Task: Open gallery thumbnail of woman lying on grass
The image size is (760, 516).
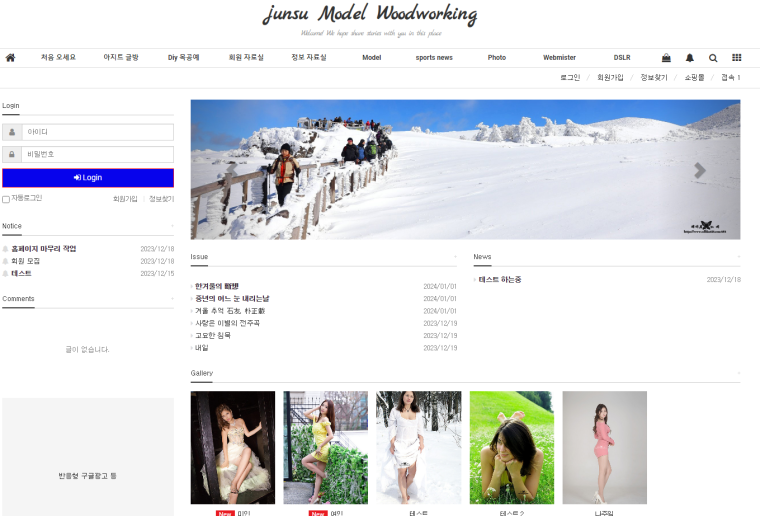Action: click(512, 447)
